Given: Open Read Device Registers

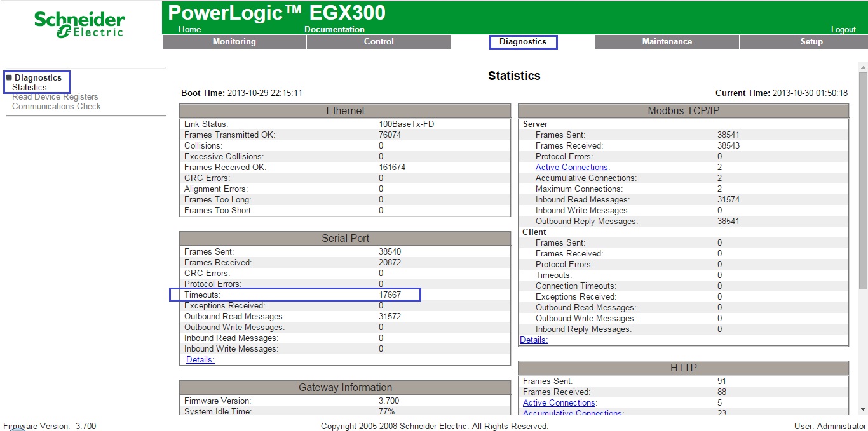Looking at the screenshot, I should coord(55,96).
